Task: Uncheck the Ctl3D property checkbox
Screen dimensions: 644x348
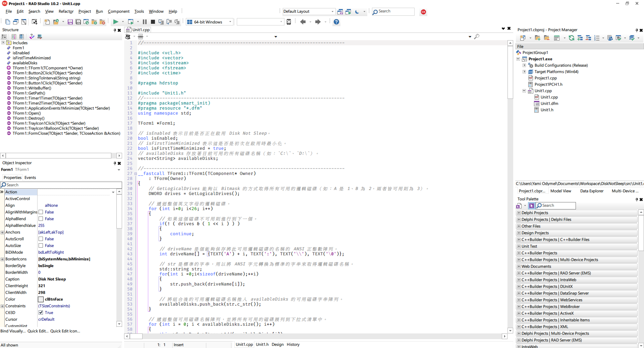Action: (x=41, y=312)
